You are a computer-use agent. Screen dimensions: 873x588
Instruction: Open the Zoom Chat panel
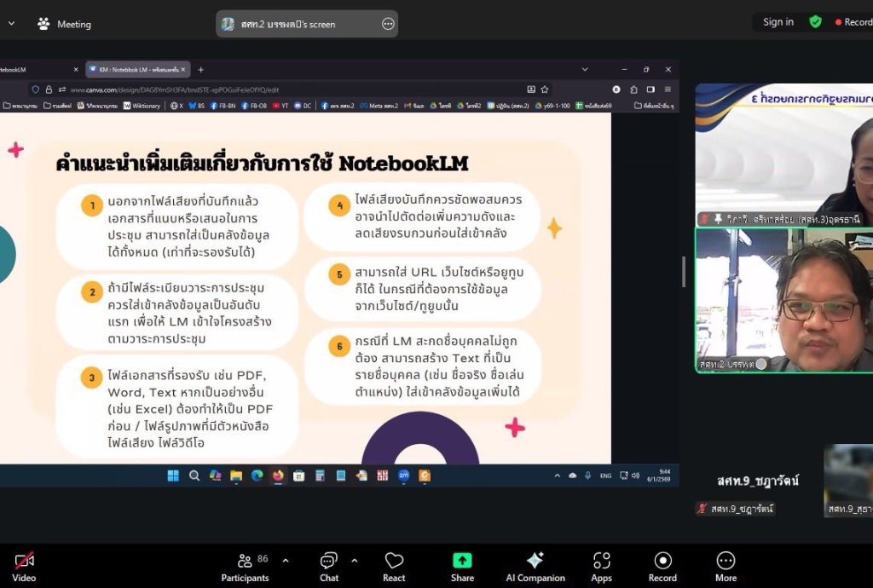click(329, 567)
